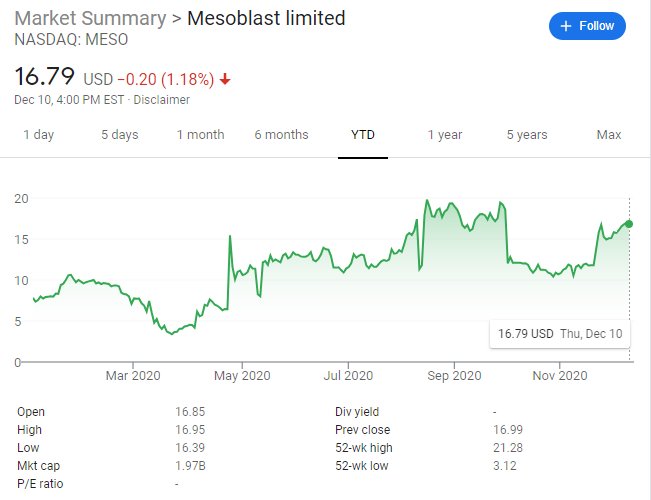Viewport: 651px width, 500px height.
Task: Select the 6 months range tab
Action: click(281, 135)
